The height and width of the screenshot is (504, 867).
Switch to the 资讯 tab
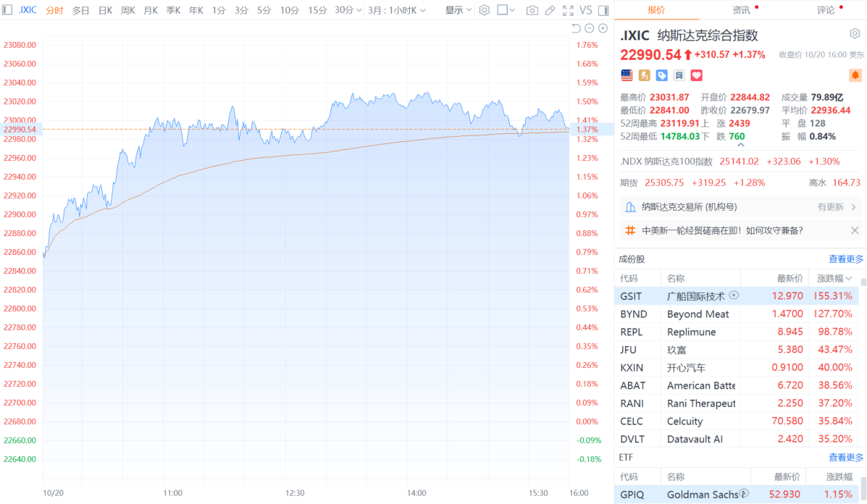pos(742,10)
